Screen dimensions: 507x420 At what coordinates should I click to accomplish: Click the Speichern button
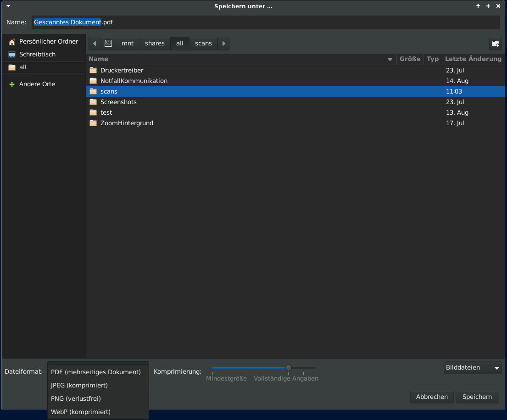click(x=477, y=397)
